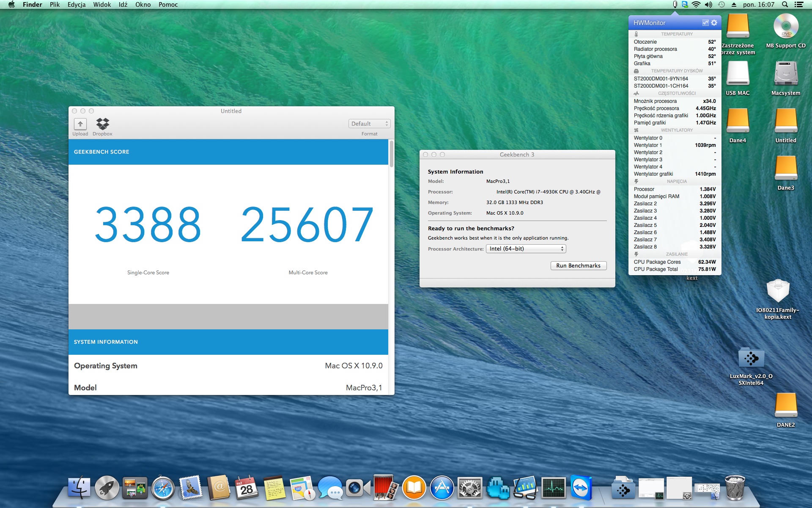This screenshot has height=508, width=812.
Task: Open the Plik menu
Action: click(55, 5)
